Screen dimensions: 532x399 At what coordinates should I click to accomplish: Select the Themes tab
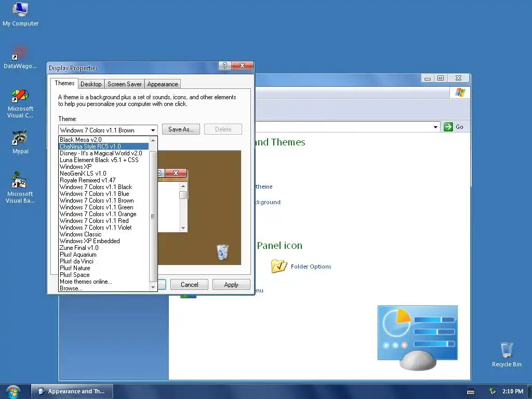[x=64, y=83]
